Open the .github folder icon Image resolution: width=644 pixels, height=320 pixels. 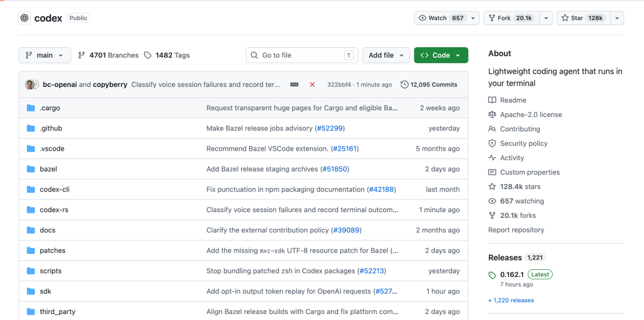coord(31,128)
